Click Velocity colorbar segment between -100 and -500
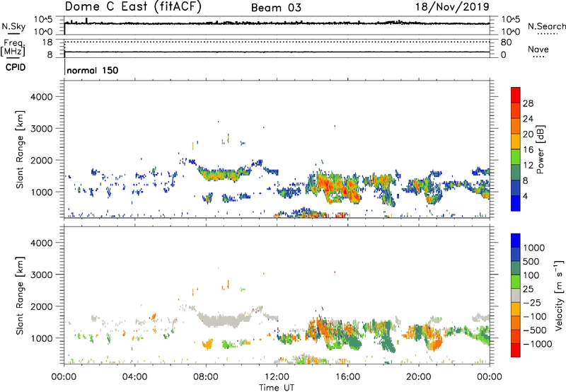 (516, 323)
